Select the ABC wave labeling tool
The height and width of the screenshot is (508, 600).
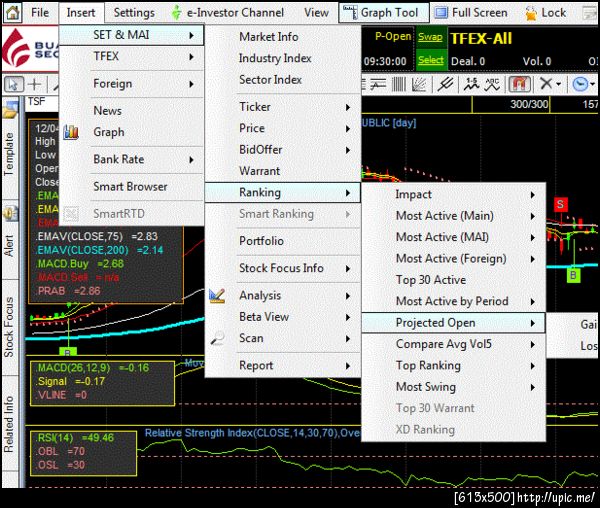tap(492, 84)
